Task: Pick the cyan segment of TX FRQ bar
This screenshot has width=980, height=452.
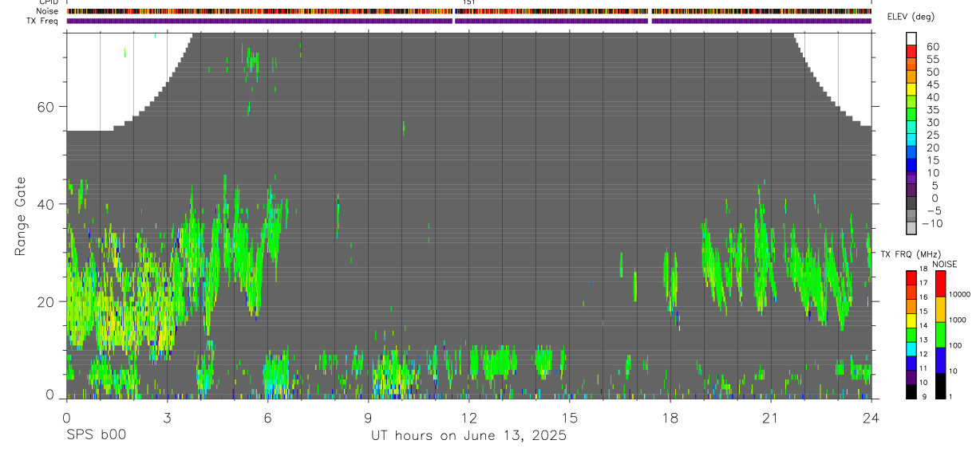Action: click(911, 349)
